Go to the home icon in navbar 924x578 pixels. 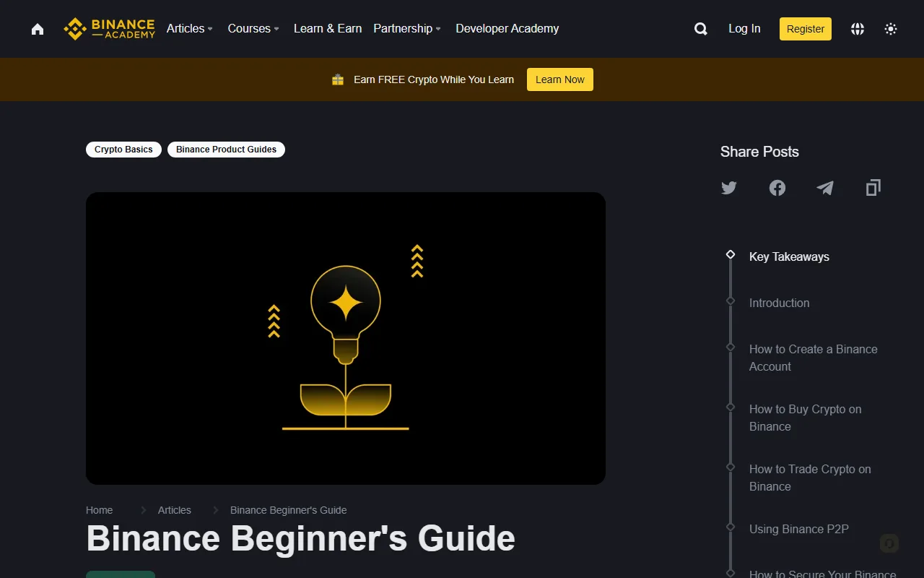[38, 29]
